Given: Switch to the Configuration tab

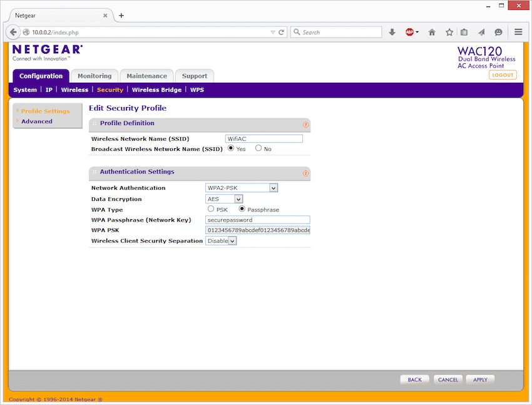Looking at the screenshot, I should pyautogui.click(x=41, y=76).
